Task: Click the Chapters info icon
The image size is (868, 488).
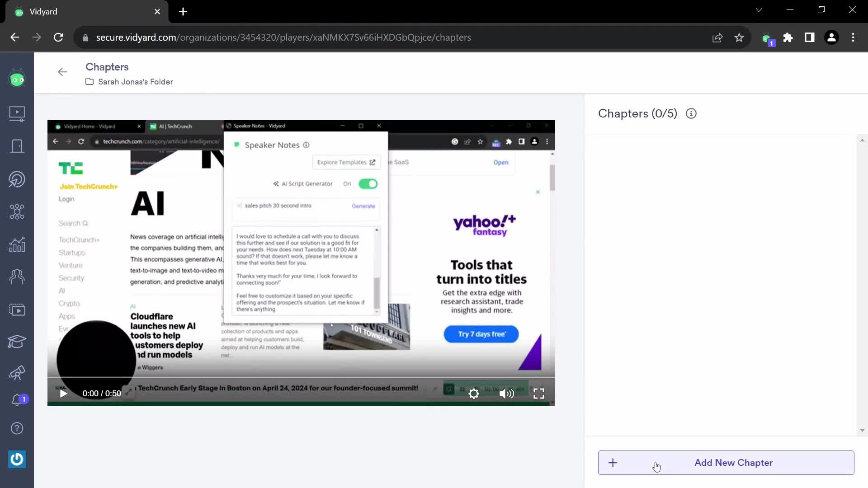Action: click(x=691, y=113)
